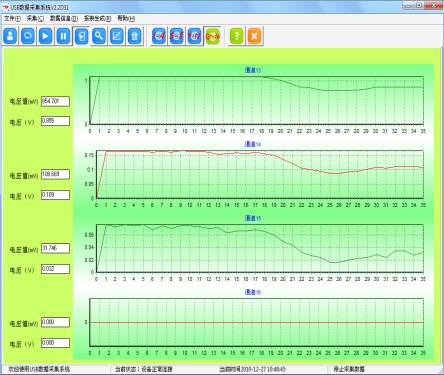Open the 文件 menu
Screen dimensions: 444x375
tap(12, 19)
